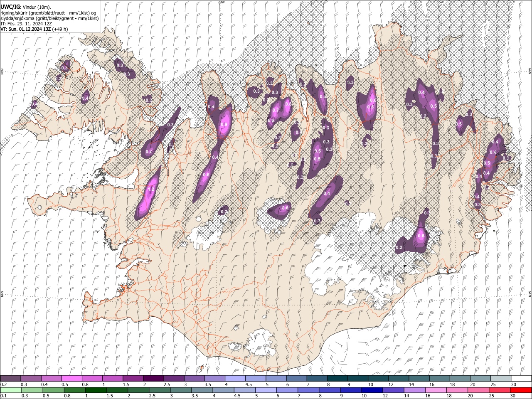Click the bright pink 0.5 snow legend swatch

[71, 378]
